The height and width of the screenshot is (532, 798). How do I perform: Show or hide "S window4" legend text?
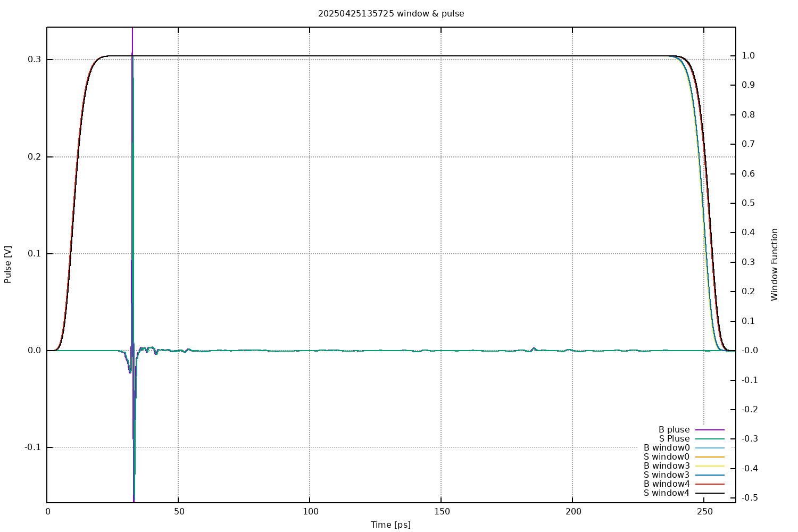[x=666, y=493]
